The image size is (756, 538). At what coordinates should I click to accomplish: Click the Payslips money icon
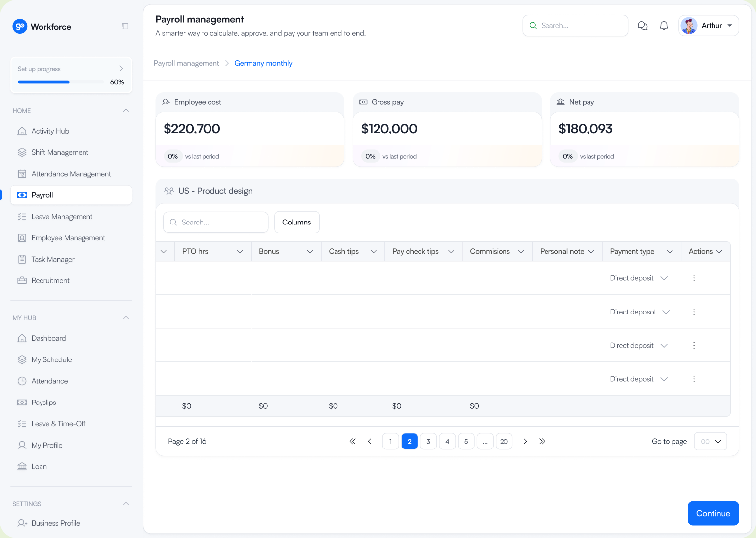[x=22, y=403]
